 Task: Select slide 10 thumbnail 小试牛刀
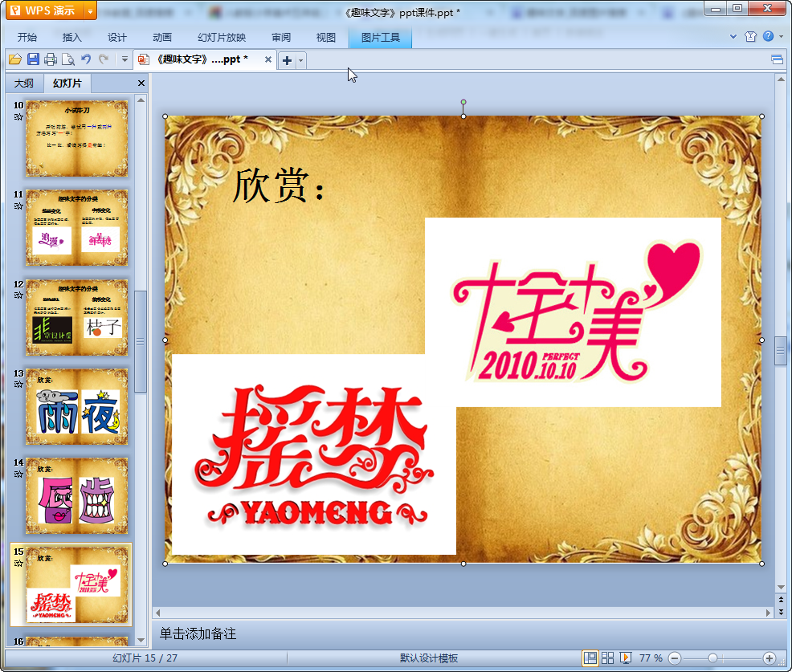[77, 138]
